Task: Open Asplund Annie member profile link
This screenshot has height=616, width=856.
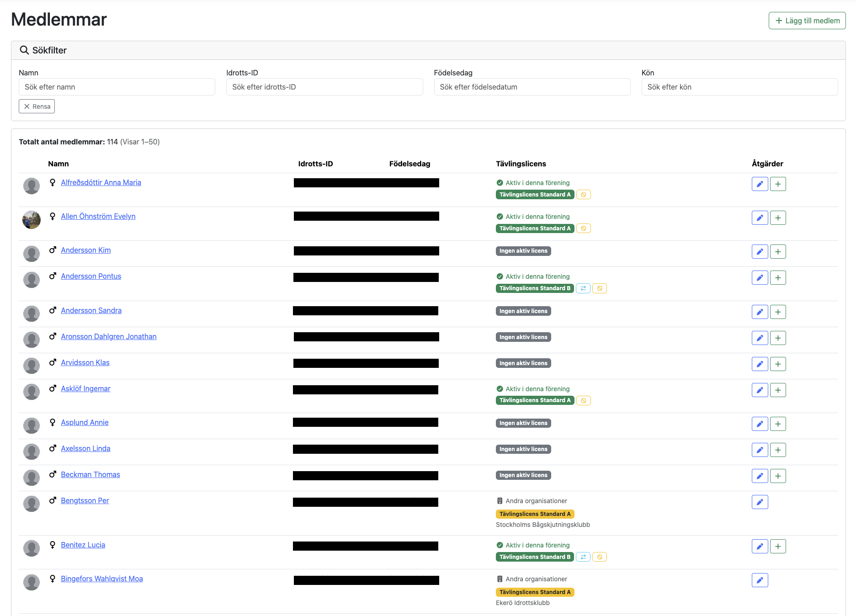Action: [85, 423]
